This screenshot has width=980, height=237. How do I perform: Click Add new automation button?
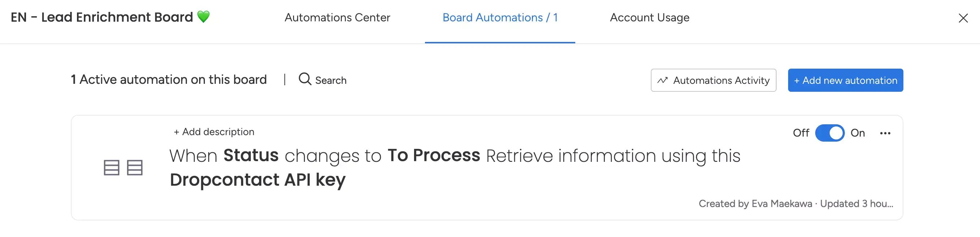(x=845, y=80)
